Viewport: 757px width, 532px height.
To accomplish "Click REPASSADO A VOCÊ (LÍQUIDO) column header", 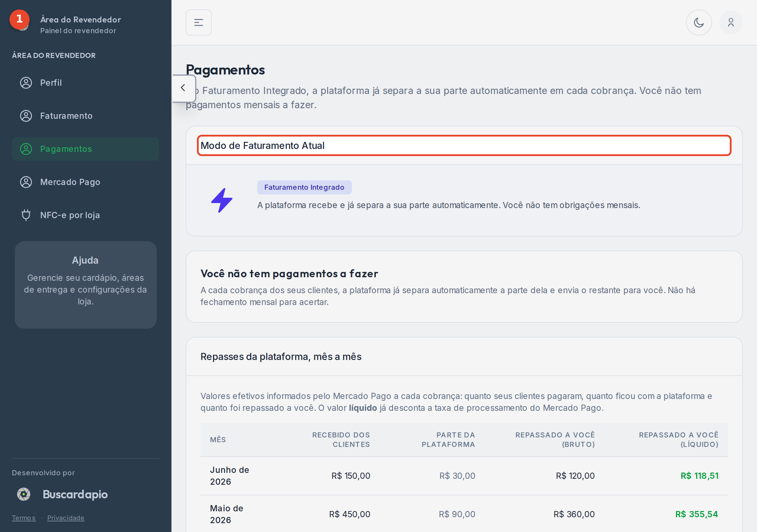I will click(679, 440).
